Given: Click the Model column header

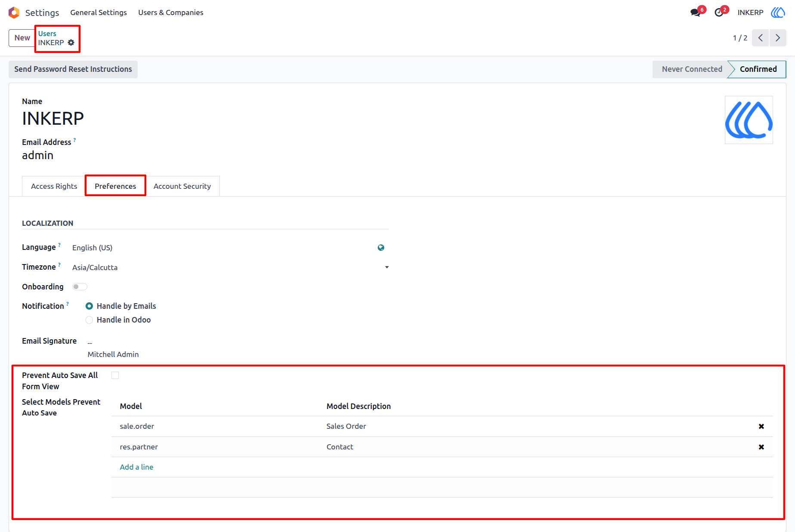Looking at the screenshot, I should (131, 406).
